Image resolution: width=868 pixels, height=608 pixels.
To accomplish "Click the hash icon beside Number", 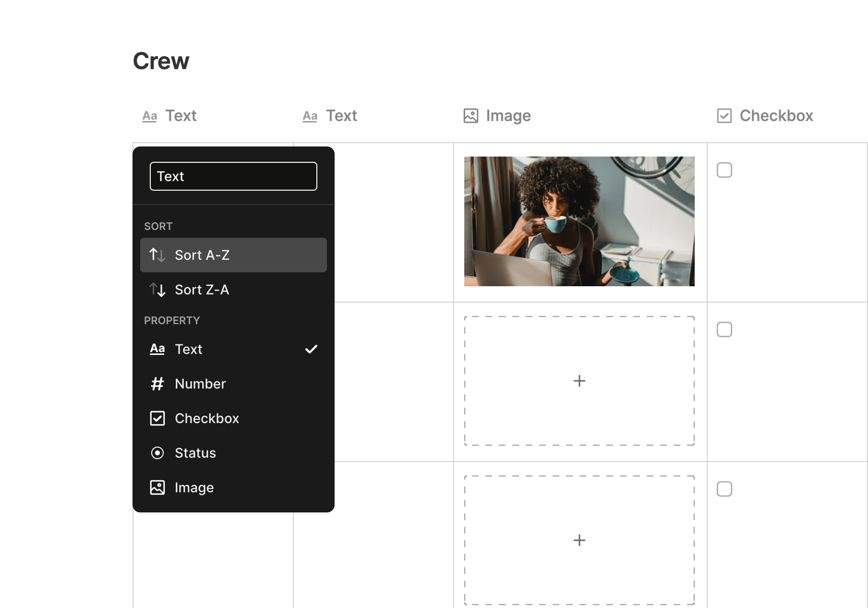I will pyautogui.click(x=157, y=384).
